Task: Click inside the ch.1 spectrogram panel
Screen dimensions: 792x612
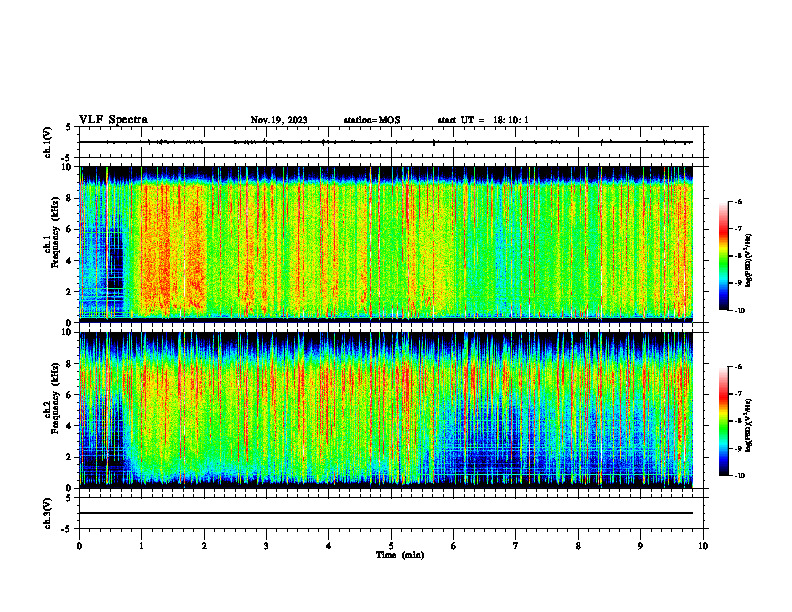Action: [386, 244]
